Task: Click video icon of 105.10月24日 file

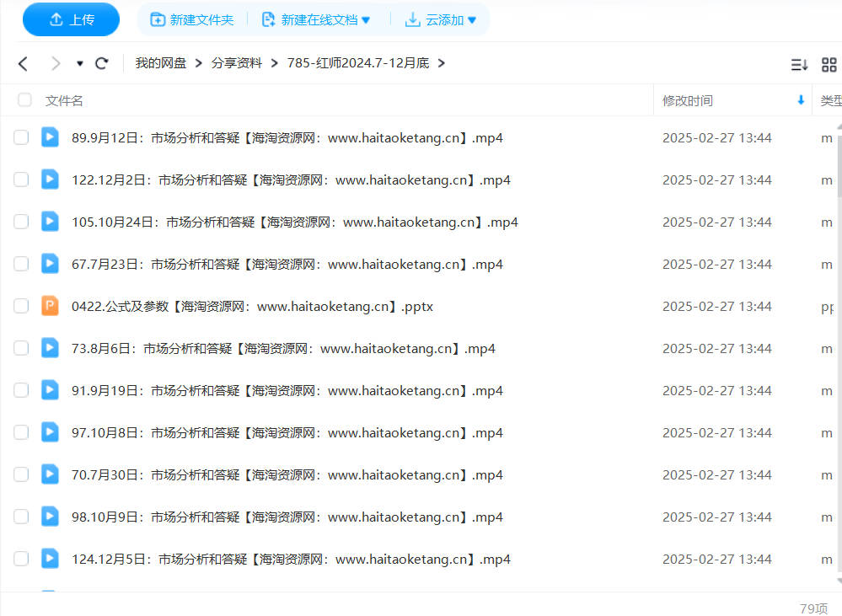Action: tap(50, 222)
